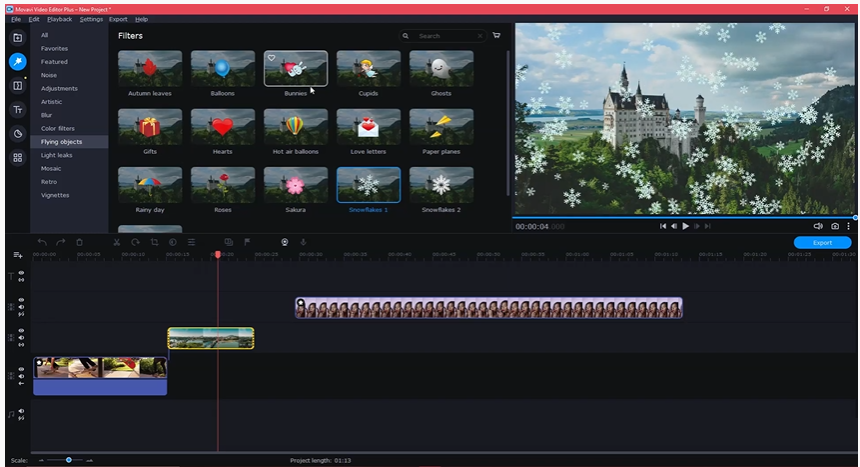Click the Import files sidebar icon
This screenshot has height=467, width=860.
(17, 38)
